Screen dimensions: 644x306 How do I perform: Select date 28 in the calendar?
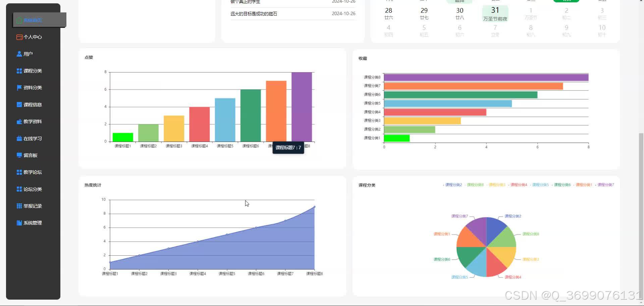pyautogui.click(x=388, y=14)
